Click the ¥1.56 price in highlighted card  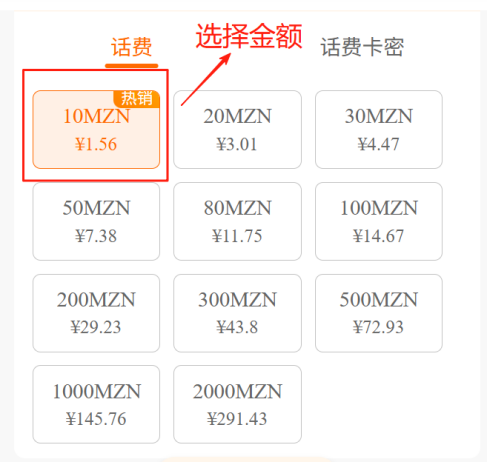pyautogui.click(x=96, y=144)
